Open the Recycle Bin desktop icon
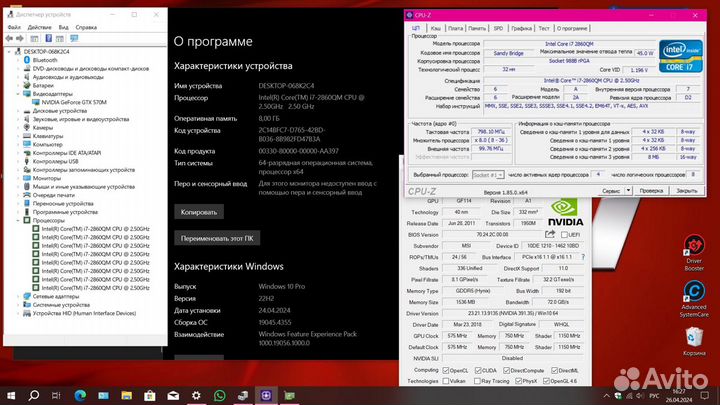 [694, 341]
